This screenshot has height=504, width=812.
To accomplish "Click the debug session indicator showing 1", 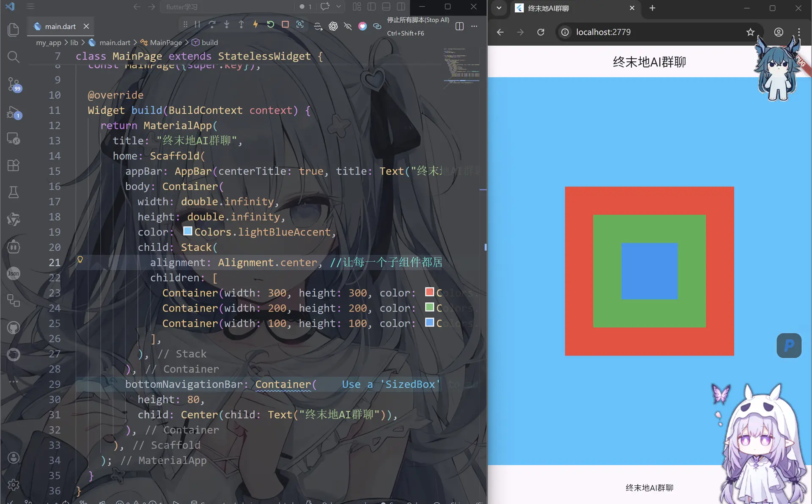I will point(305,7).
